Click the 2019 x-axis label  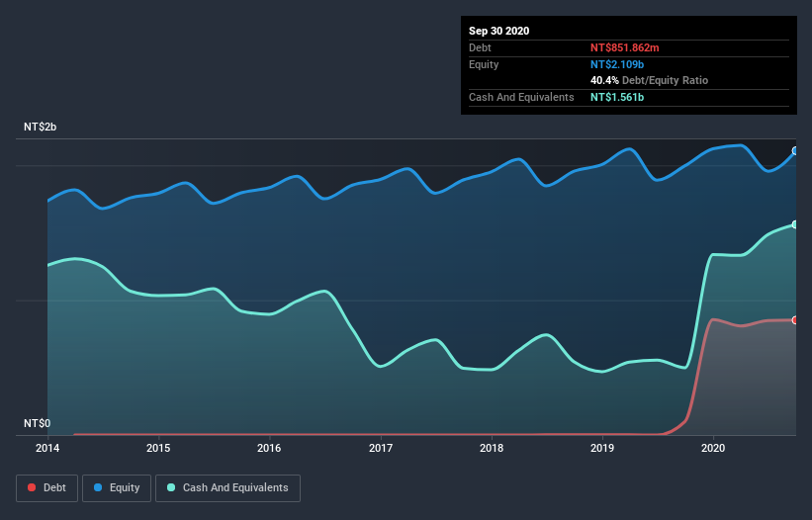pyautogui.click(x=602, y=448)
